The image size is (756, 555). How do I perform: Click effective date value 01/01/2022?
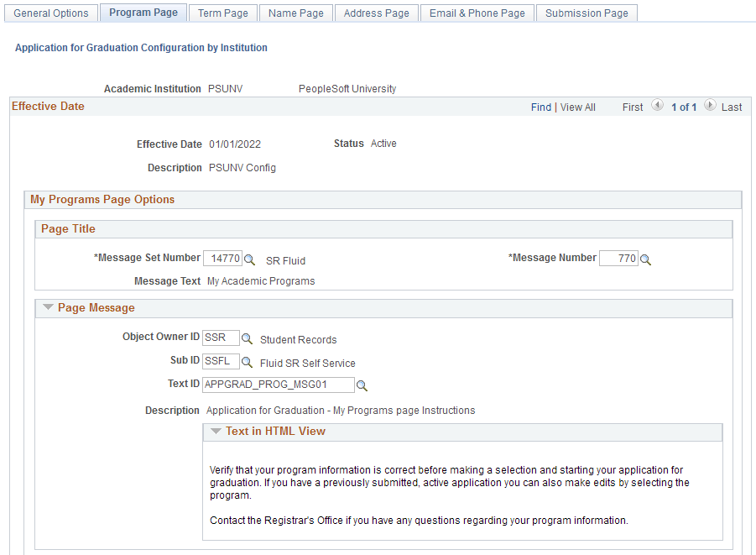click(x=235, y=144)
